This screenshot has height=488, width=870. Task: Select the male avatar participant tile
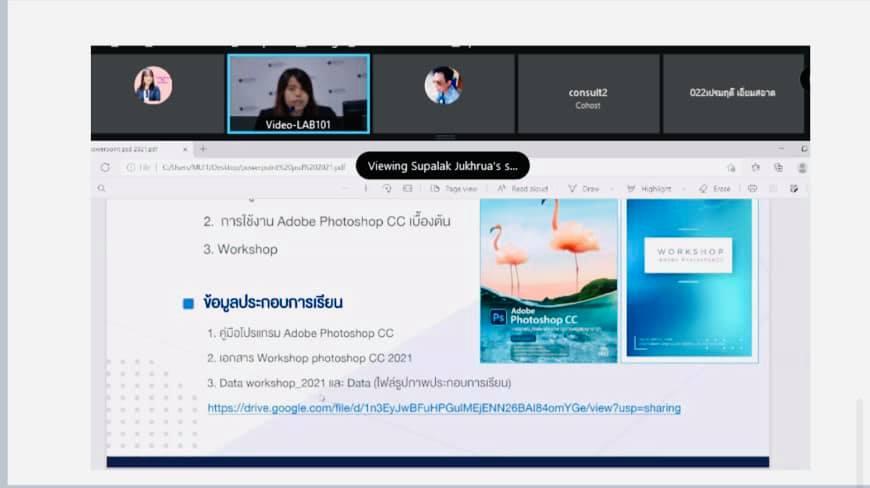443,94
